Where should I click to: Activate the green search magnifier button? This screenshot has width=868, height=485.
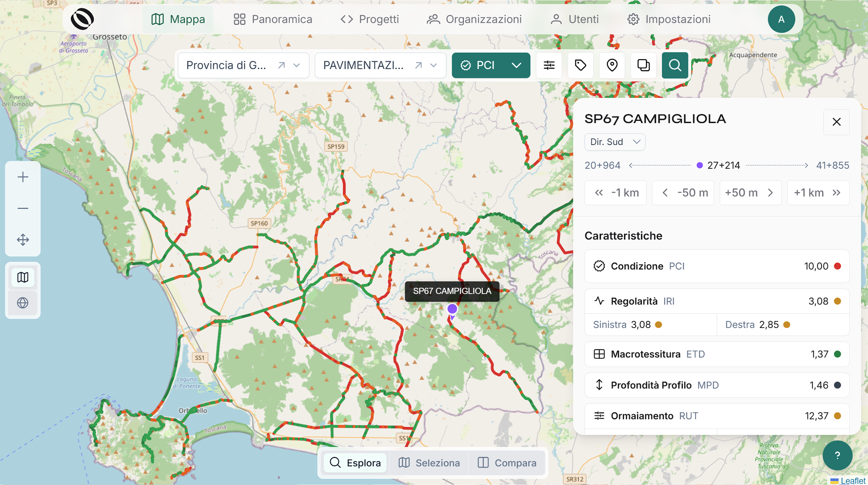[x=675, y=66]
